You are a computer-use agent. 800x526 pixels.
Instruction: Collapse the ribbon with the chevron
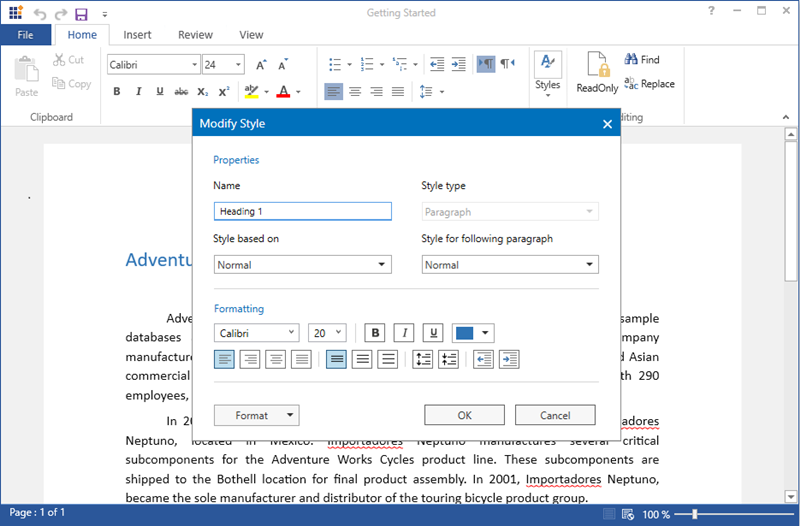(x=786, y=117)
